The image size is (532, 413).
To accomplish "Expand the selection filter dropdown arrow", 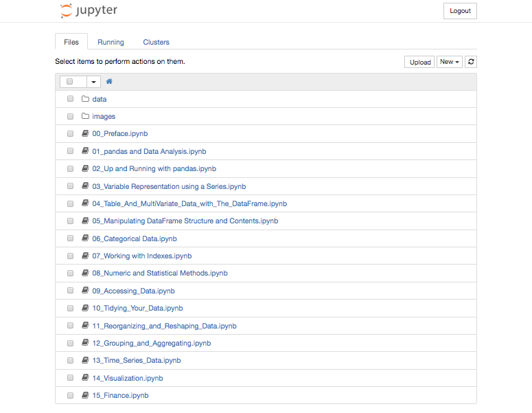I will [x=93, y=82].
